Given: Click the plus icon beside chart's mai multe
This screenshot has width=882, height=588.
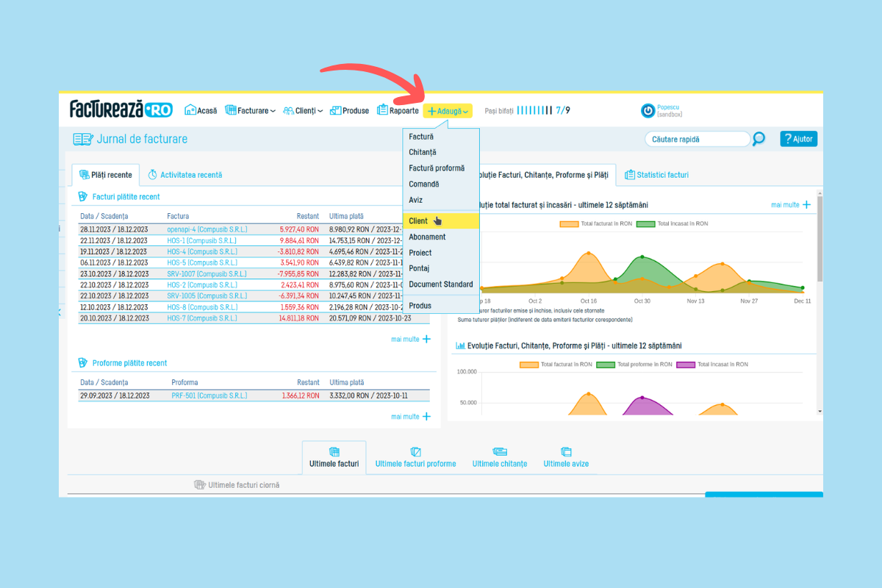Looking at the screenshot, I should click(806, 205).
